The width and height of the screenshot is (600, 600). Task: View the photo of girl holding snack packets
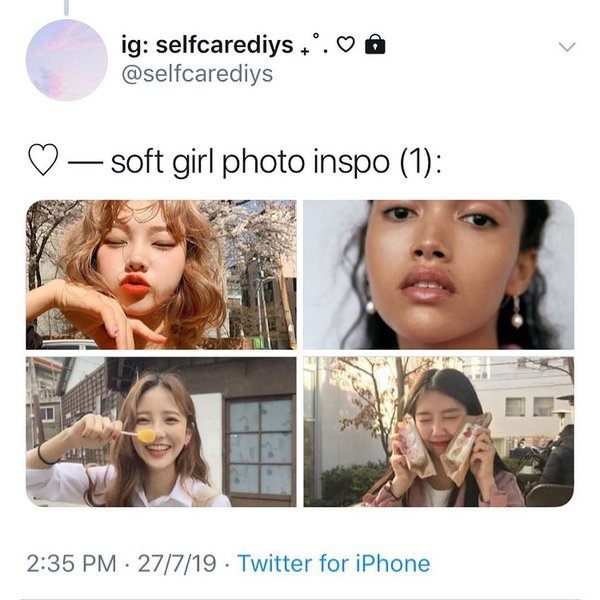(439, 431)
